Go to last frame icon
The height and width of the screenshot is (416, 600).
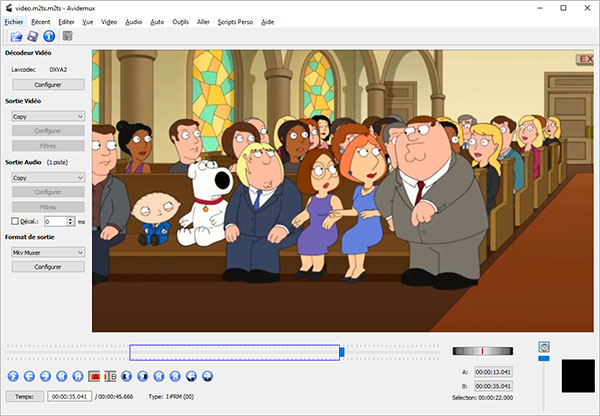(x=175, y=376)
